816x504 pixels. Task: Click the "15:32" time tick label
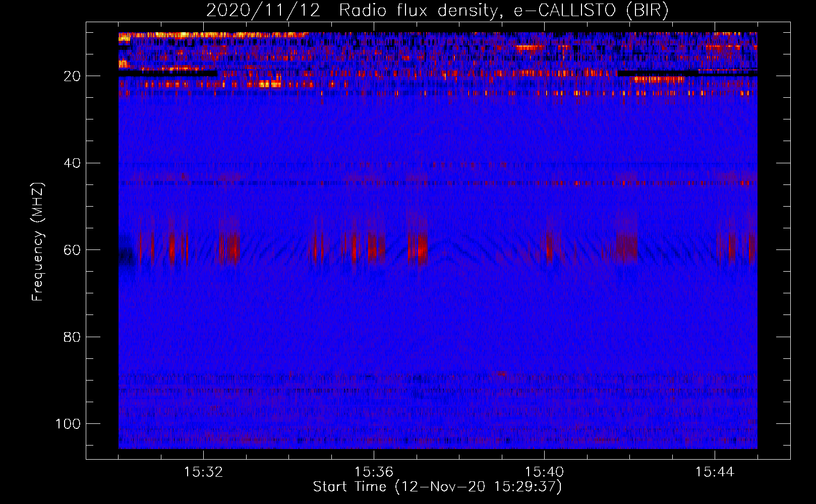pyautogui.click(x=203, y=472)
